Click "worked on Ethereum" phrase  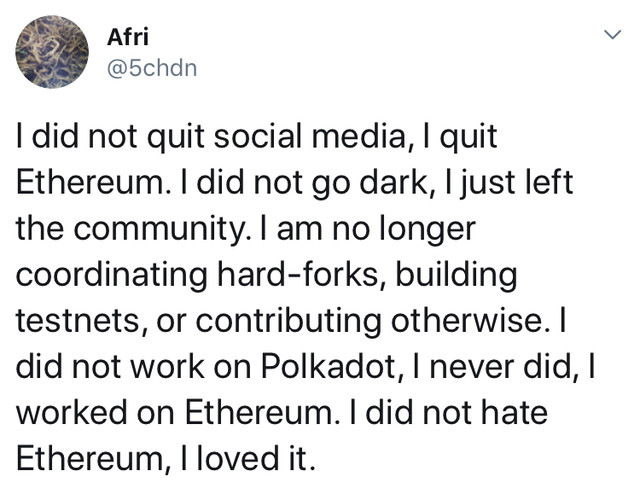tap(173, 412)
